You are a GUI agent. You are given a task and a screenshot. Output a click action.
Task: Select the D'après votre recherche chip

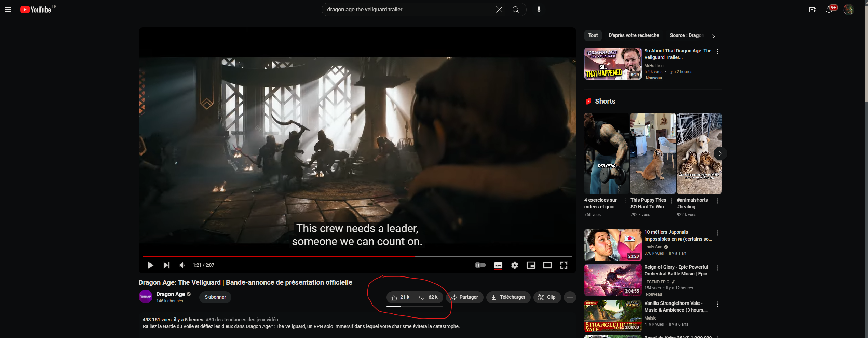634,35
